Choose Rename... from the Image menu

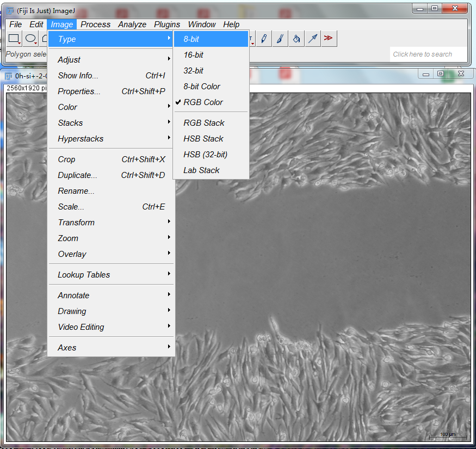[111, 191]
